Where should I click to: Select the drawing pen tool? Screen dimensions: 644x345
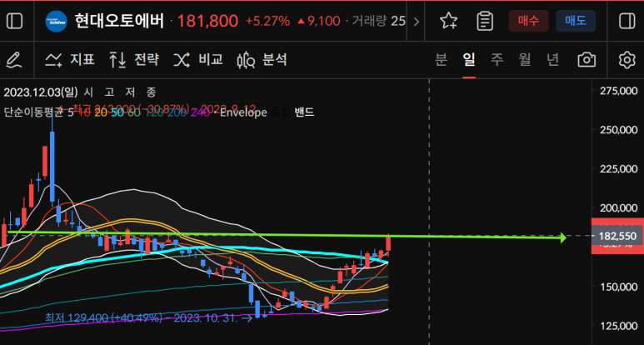[15, 60]
